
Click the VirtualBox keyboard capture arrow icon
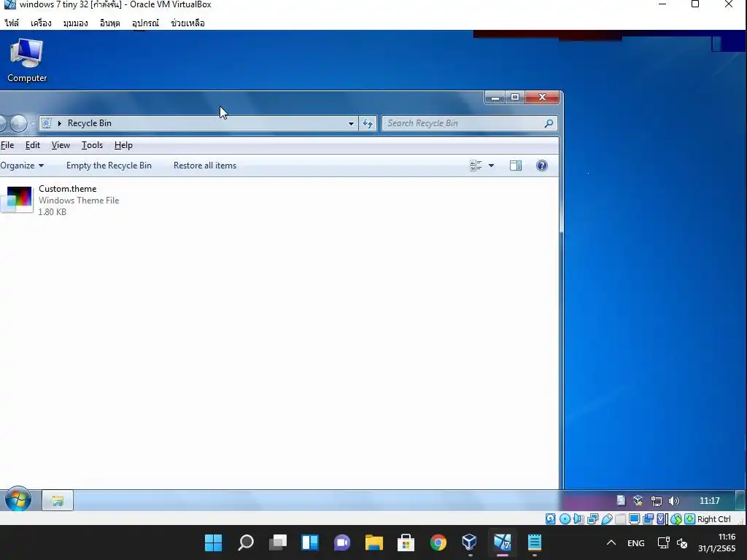[x=690, y=518]
